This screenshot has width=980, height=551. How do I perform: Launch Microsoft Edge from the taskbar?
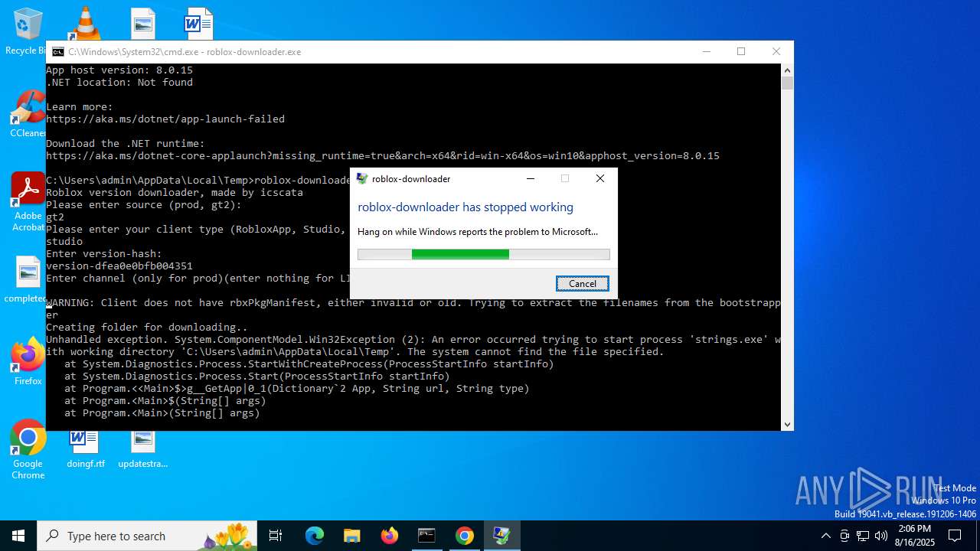[x=315, y=536]
